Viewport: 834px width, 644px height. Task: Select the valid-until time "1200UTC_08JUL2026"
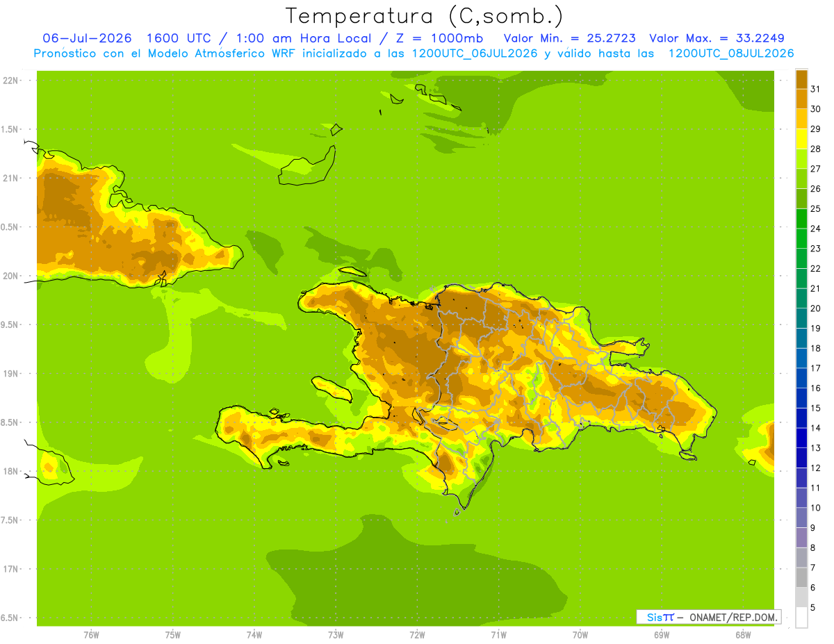[x=731, y=53]
